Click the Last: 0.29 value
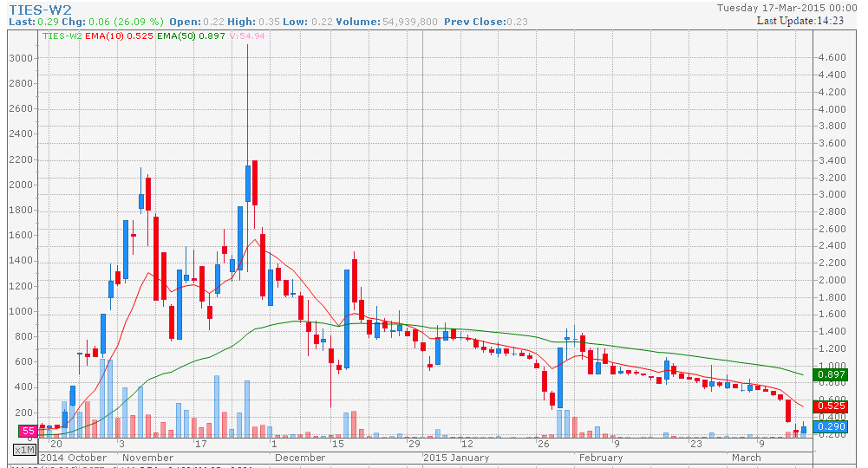 point(33,23)
